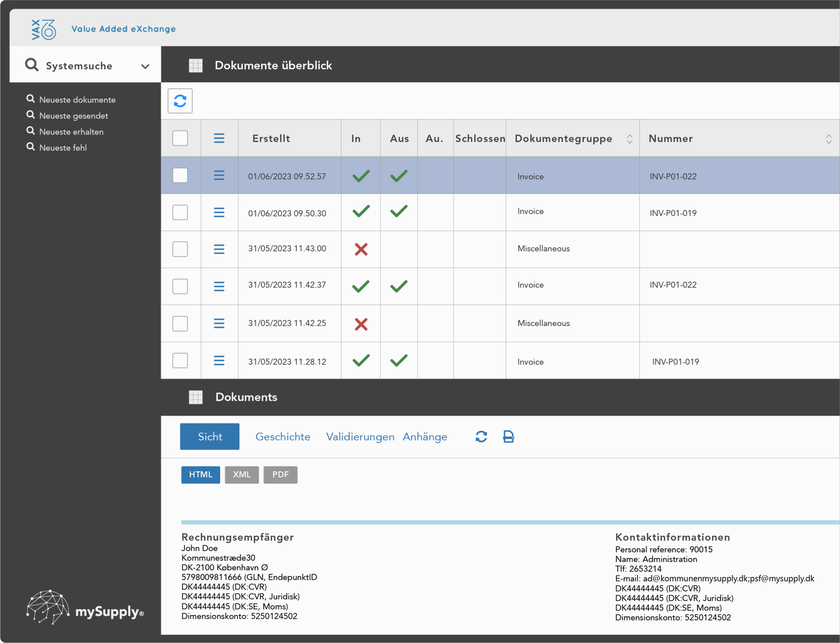Click the refresh icon above the documents table
Viewport: 840px width, 643px height.
pyautogui.click(x=180, y=101)
